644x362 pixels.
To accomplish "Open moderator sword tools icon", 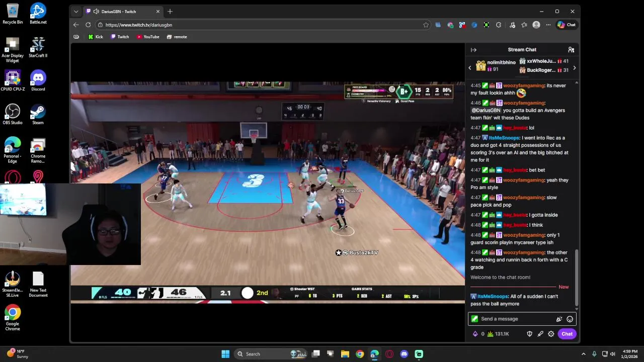I will (540, 334).
